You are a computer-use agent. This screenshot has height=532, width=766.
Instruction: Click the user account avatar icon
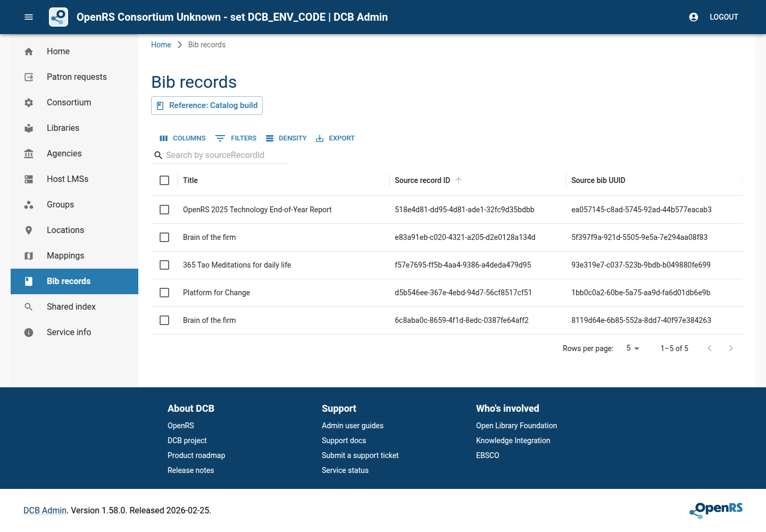click(x=694, y=17)
